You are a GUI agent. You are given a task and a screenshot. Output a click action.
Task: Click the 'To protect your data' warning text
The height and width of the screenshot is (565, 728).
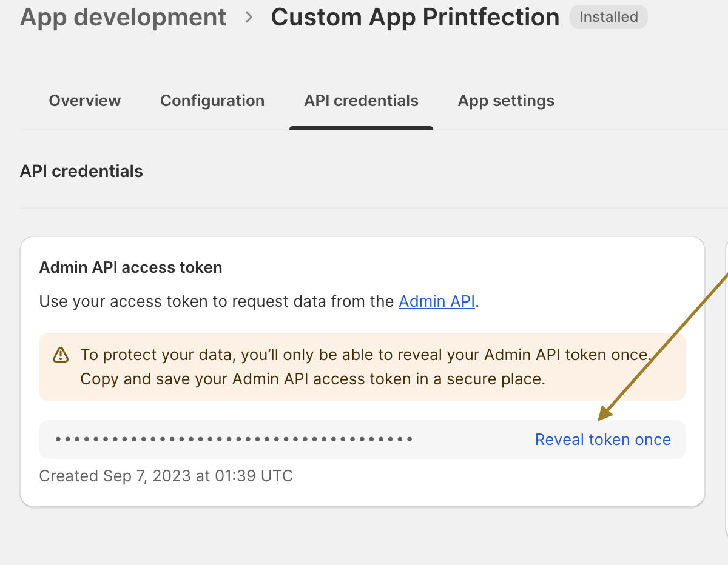pyautogui.click(x=364, y=355)
